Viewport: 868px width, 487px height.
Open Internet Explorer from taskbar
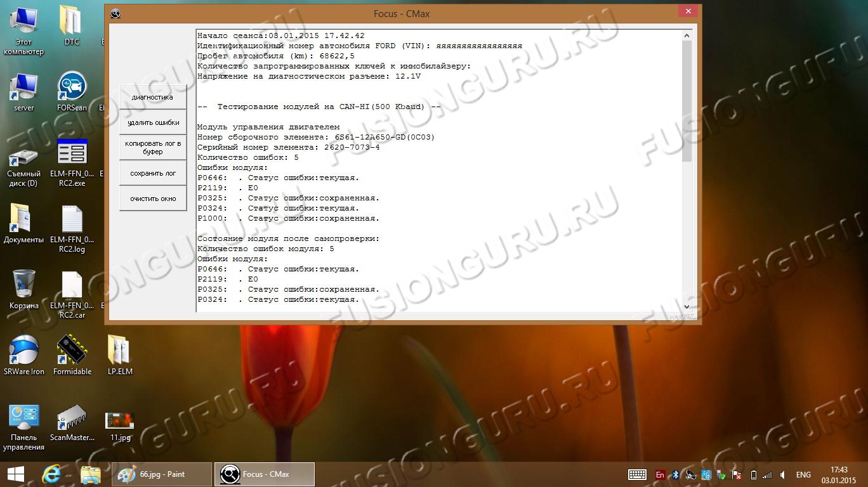click(51, 474)
